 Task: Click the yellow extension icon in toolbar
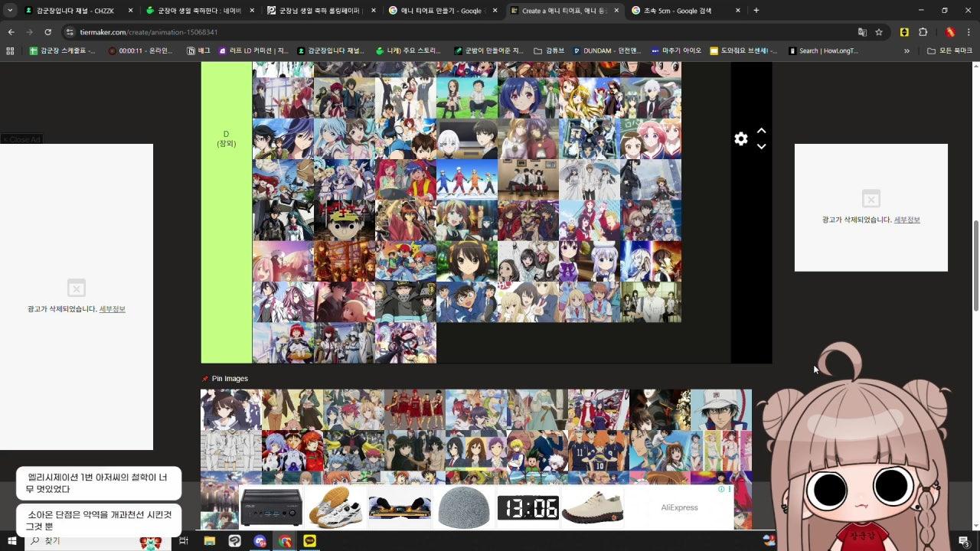tap(904, 32)
